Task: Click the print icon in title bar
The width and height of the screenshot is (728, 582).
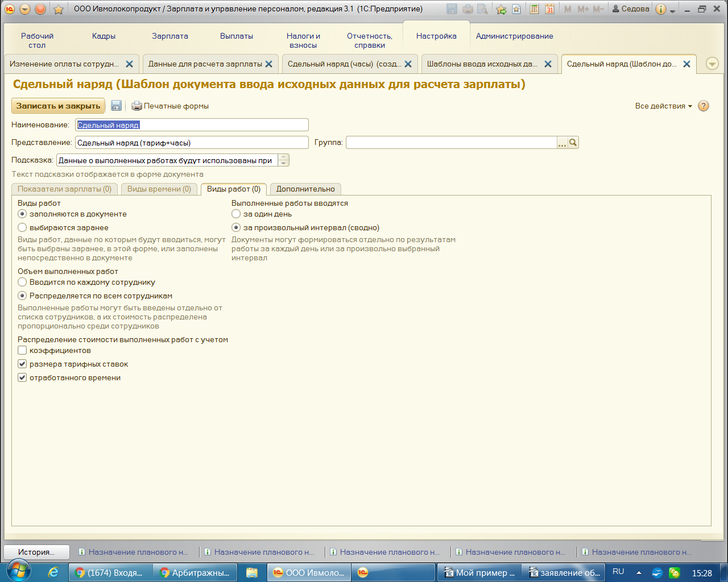Action: pyautogui.click(x=468, y=9)
